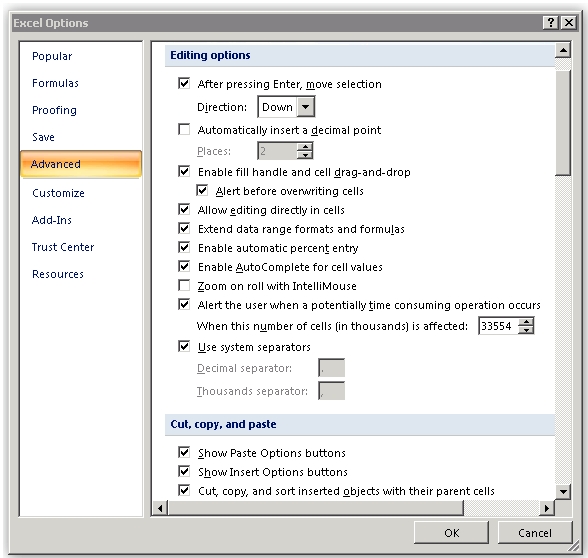The width and height of the screenshot is (588, 558).
Task: Open the Formulas category
Action: click(x=56, y=83)
